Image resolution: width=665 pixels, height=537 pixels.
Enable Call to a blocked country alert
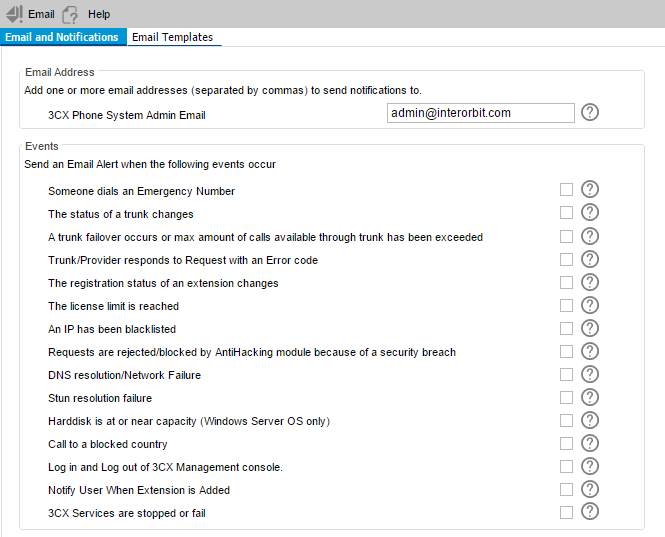pos(566,444)
